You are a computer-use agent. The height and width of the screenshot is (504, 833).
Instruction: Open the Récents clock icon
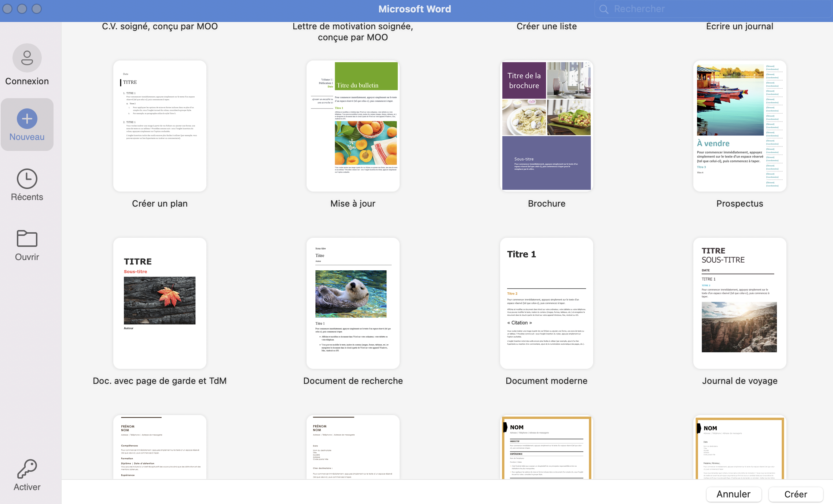coord(27,179)
